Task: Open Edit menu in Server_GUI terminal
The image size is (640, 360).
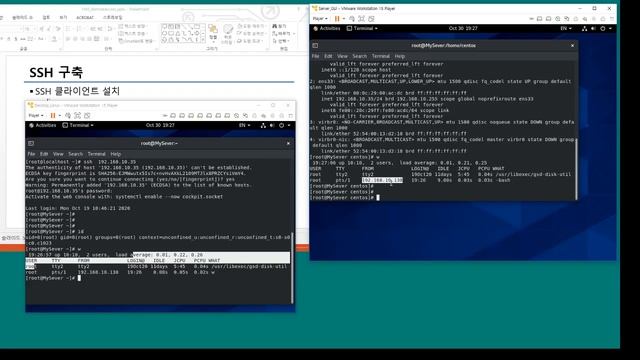Action: point(328,56)
